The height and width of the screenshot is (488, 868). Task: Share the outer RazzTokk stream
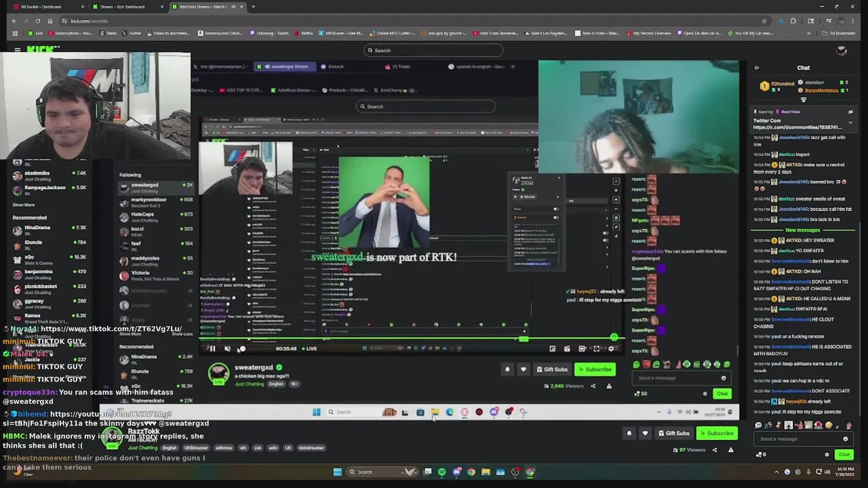[714, 449]
